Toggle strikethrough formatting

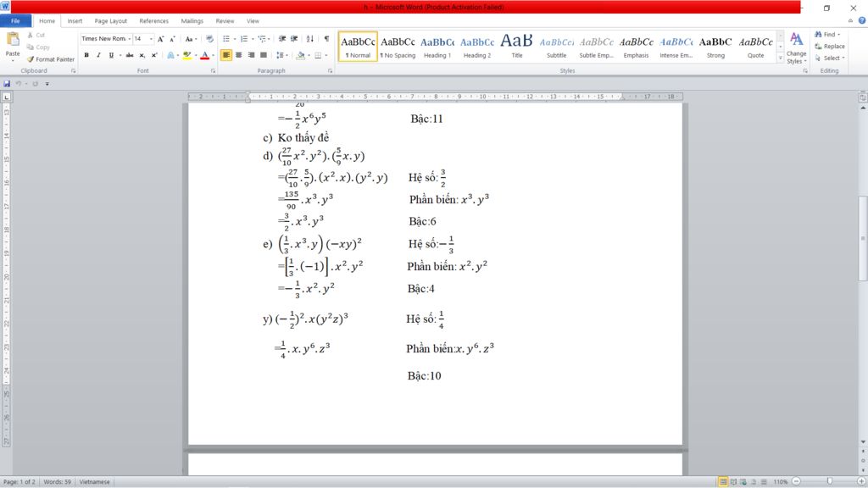pos(130,55)
